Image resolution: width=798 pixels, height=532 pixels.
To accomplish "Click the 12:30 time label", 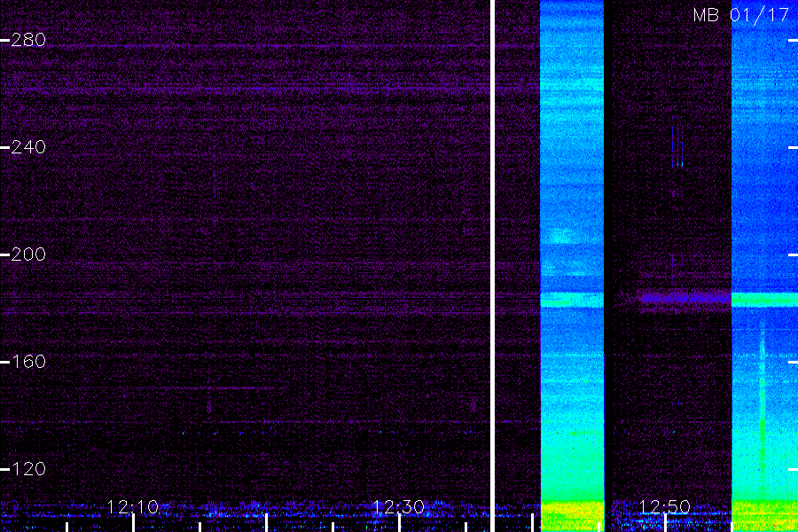I will [398, 507].
